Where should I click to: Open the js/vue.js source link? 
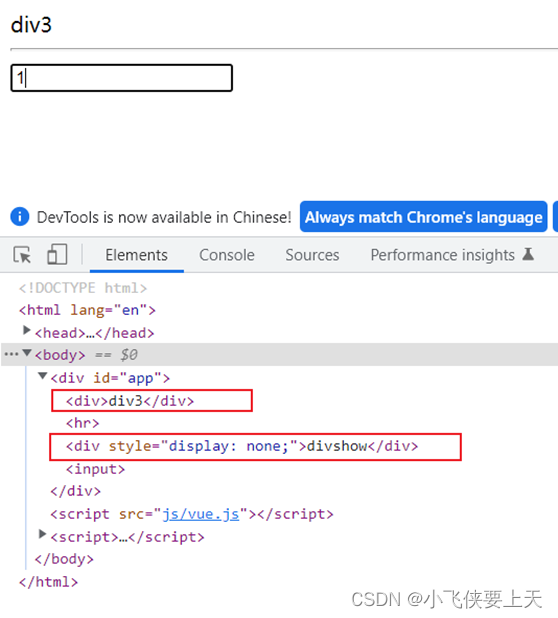pos(201,514)
